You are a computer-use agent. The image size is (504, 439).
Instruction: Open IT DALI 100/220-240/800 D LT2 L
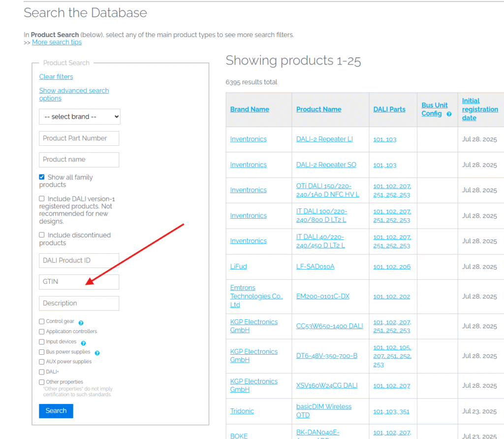pos(321,216)
